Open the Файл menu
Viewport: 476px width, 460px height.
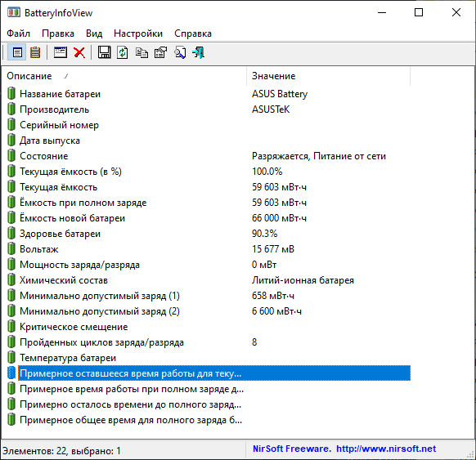[19, 33]
